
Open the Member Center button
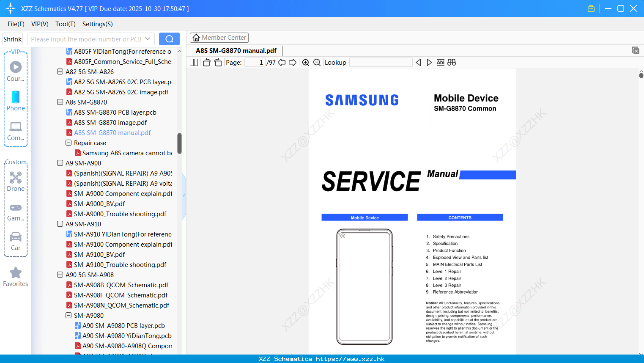pos(219,38)
